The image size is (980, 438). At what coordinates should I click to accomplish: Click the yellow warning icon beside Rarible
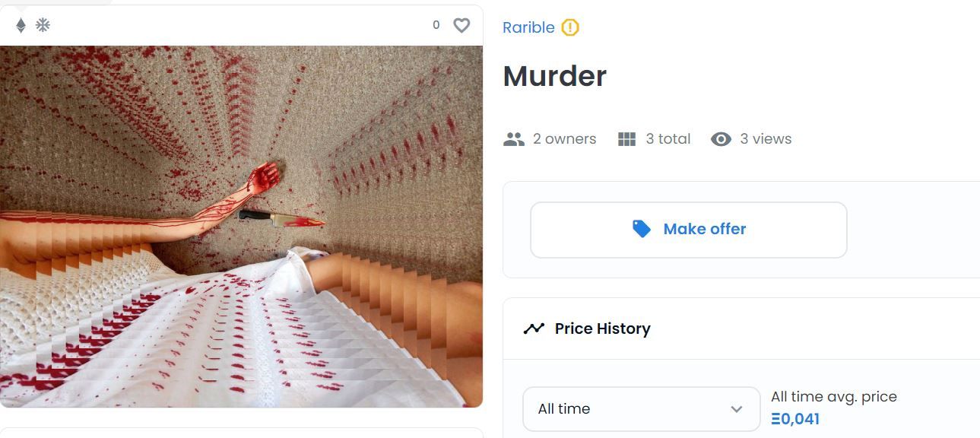570,27
